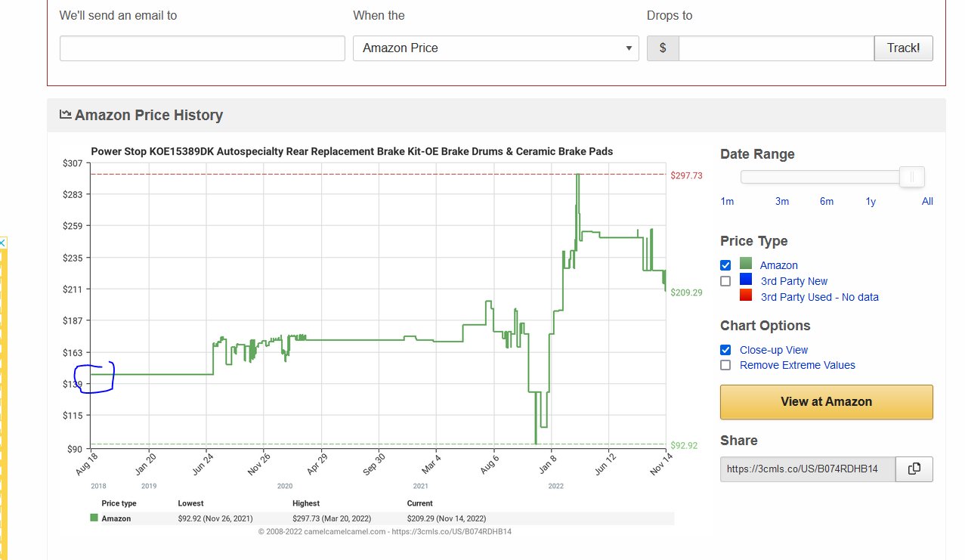This screenshot has height=560, width=965.
Task: Focus the Drops to price input field
Action: click(776, 48)
